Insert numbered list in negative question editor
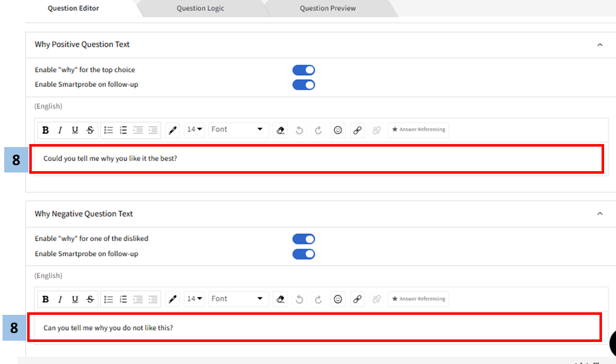 tap(123, 299)
